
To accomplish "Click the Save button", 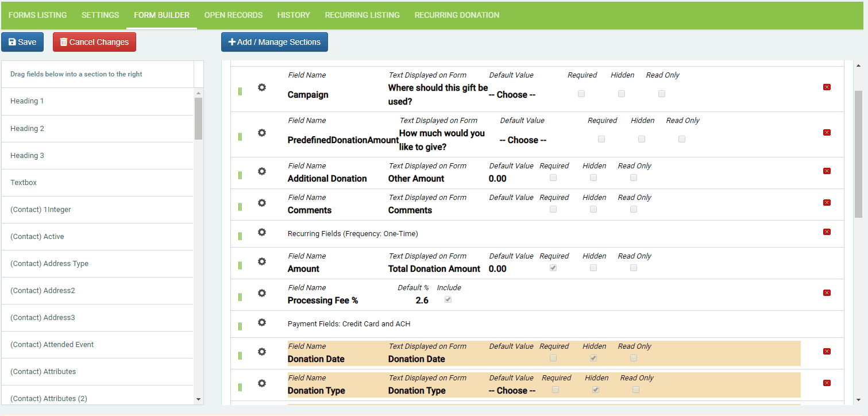I will pyautogui.click(x=22, y=42).
